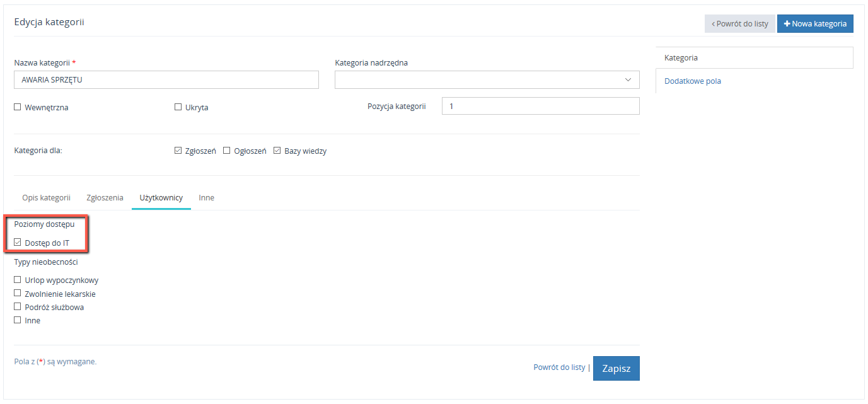Toggle the Bazy wiedzy checkbox
Screen dimensions: 868x404
pos(277,151)
